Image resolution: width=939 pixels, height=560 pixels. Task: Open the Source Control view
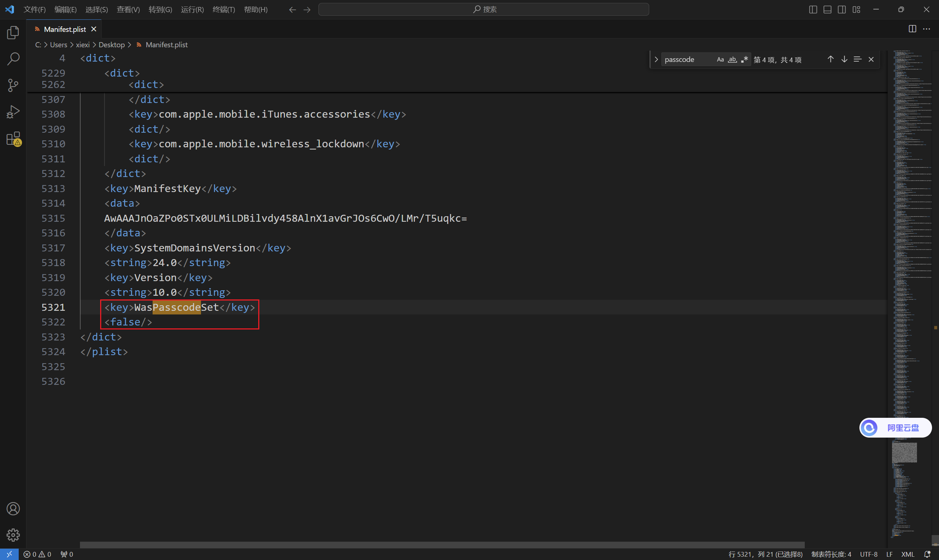coord(13,85)
